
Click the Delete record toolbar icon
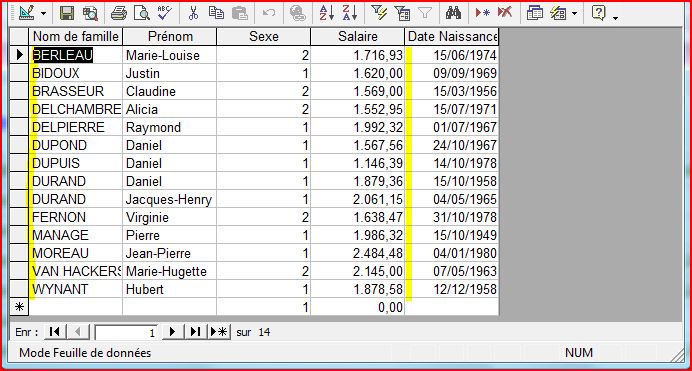(x=505, y=13)
